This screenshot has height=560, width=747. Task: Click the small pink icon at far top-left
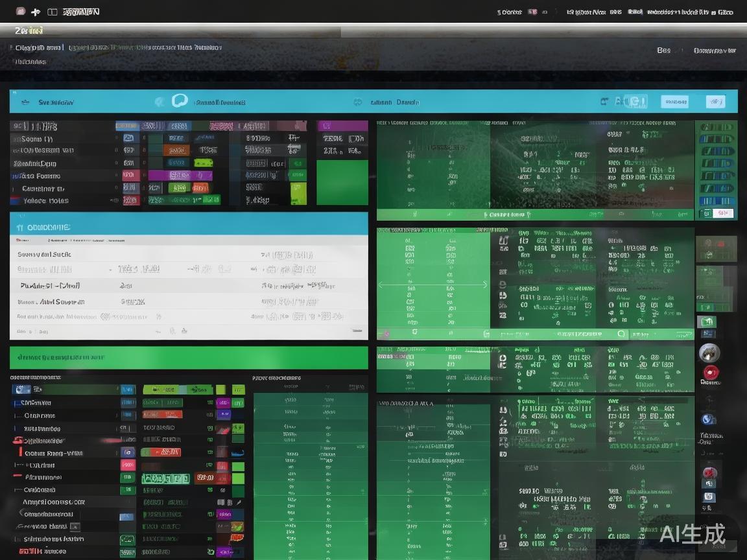point(20,12)
